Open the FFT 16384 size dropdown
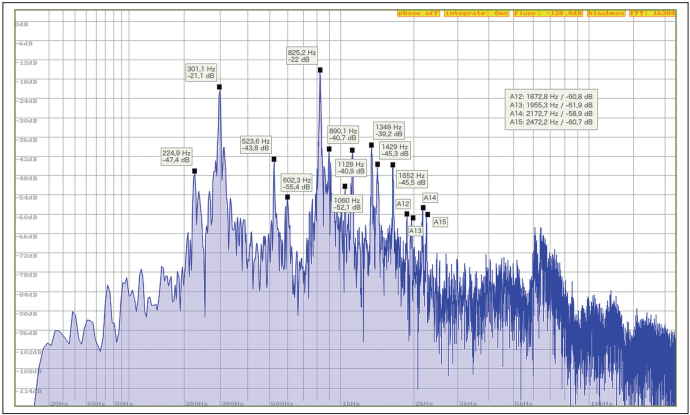Screen dimensions: 690x415 (651, 13)
